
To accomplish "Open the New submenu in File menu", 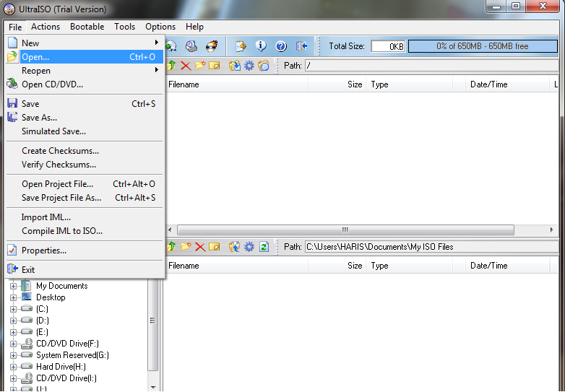I will [85, 43].
